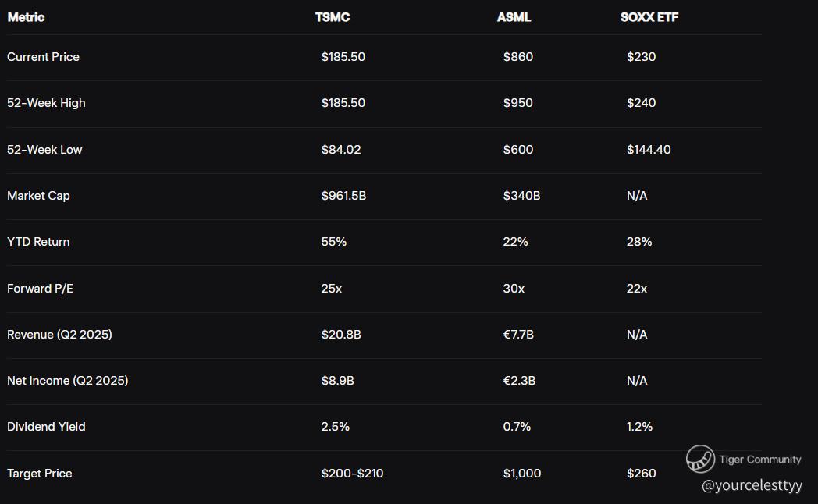Select the TSMC column header
The height and width of the screenshot is (504, 818).
coord(333,17)
